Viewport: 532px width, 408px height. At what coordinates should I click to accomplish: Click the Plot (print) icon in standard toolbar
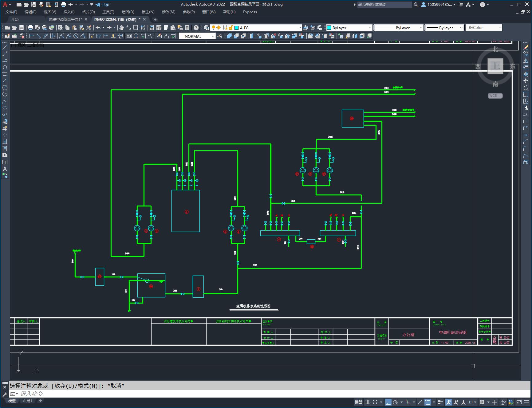click(30, 28)
